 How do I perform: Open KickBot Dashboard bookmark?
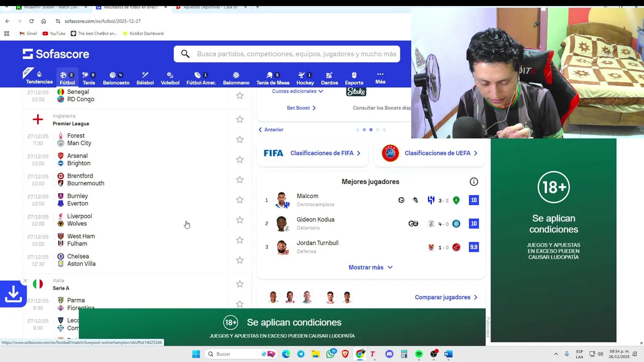tap(142, 33)
